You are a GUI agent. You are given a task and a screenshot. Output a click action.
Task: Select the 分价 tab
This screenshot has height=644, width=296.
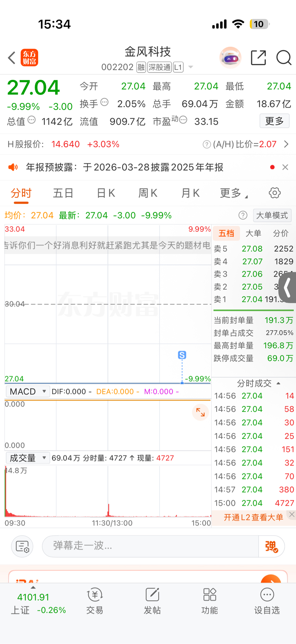coord(281,233)
